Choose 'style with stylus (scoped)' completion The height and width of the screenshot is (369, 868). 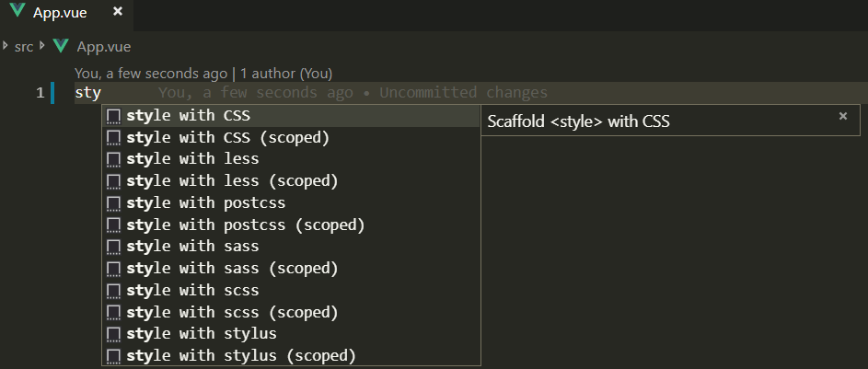[240, 355]
